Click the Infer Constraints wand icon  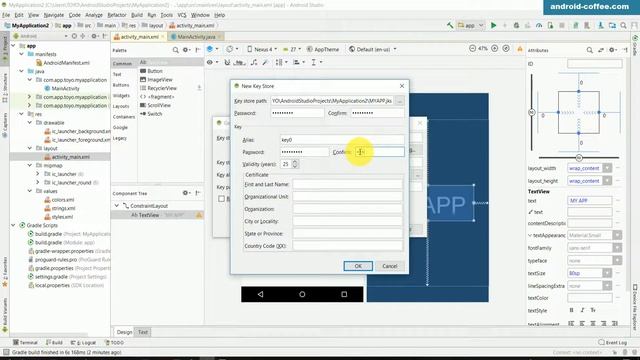pyautogui.click(x=265, y=62)
